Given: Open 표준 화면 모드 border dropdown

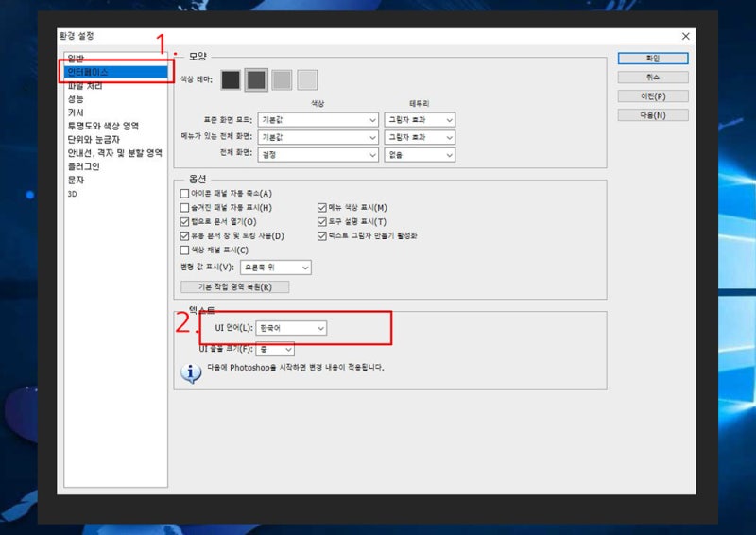Looking at the screenshot, I should click(x=420, y=120).
